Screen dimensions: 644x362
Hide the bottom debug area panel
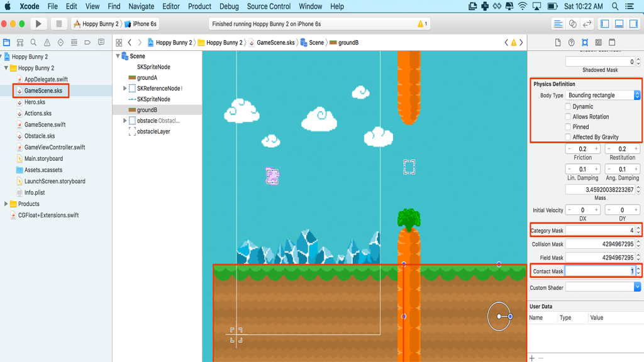tap(619, 24)
